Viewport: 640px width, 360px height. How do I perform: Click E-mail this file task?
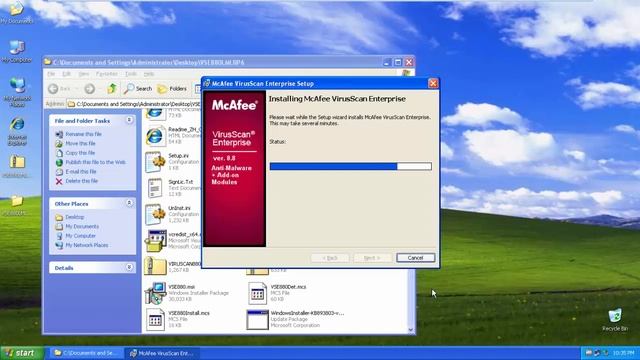tap(81, 171)
